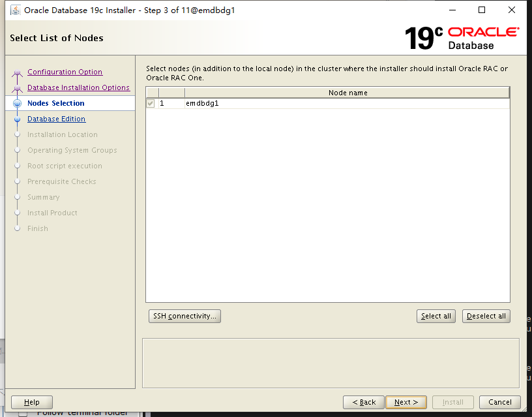Cancel the Oracle installation

click(500, 403)
